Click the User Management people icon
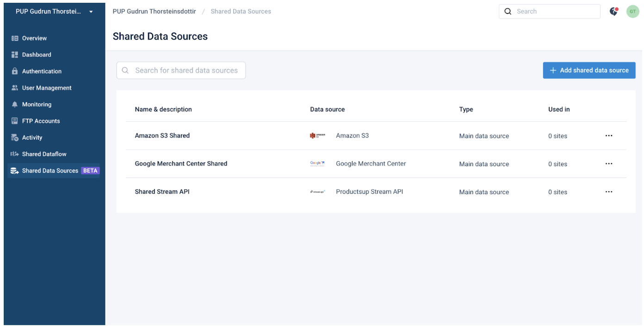Image resolution: width=644 pixels, height=328 pixels. 13,88
